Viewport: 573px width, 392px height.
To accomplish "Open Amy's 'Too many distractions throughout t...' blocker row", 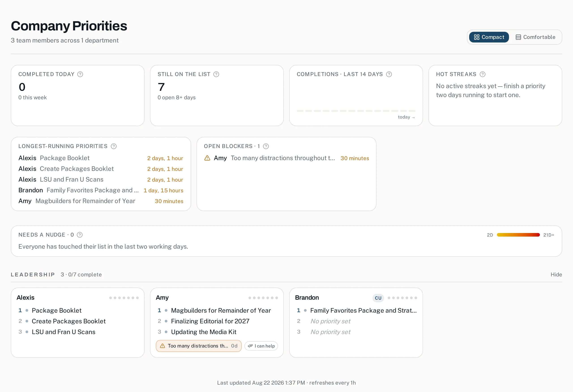I will point(286,158).
